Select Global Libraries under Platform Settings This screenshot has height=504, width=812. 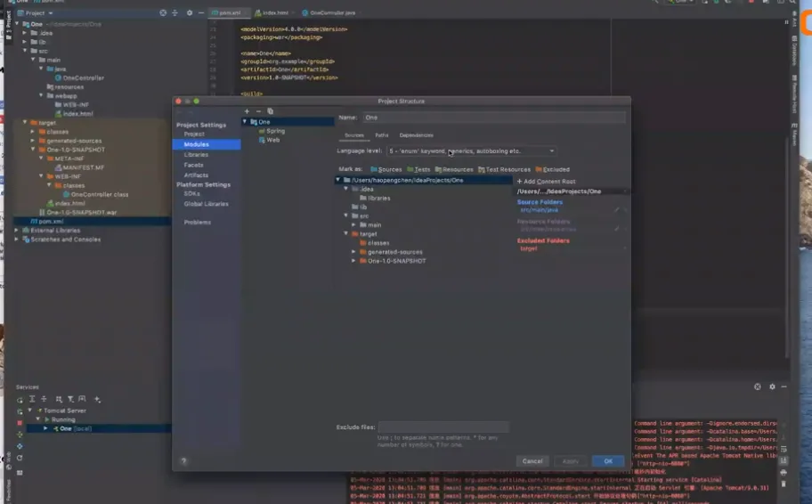[206, 204]
